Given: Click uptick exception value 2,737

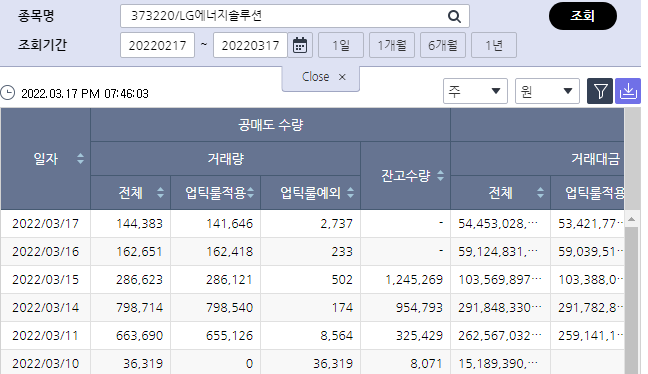Looking at the screenshot, I should (x=336, y=224).
